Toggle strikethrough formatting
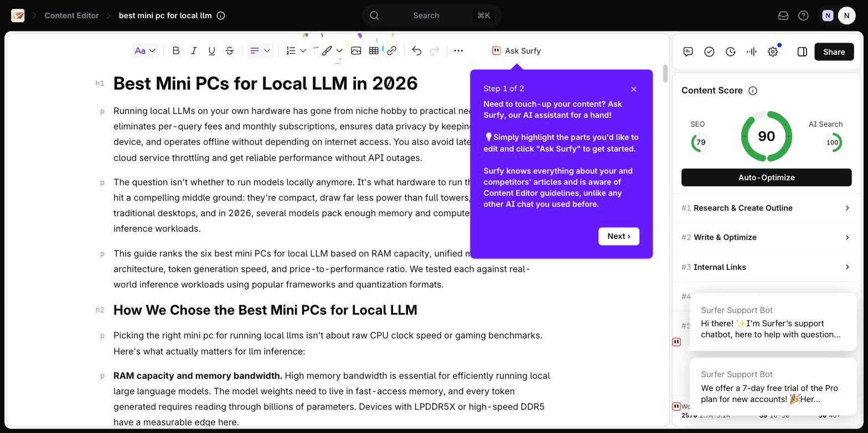 click(229, 50)
